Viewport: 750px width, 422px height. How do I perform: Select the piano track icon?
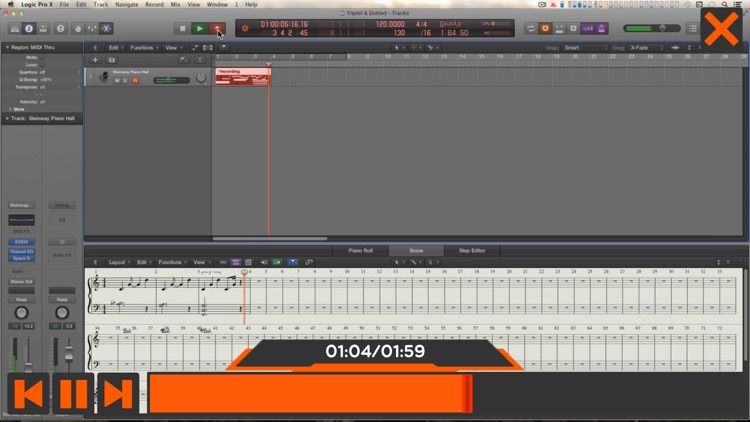tap(103, 77)
